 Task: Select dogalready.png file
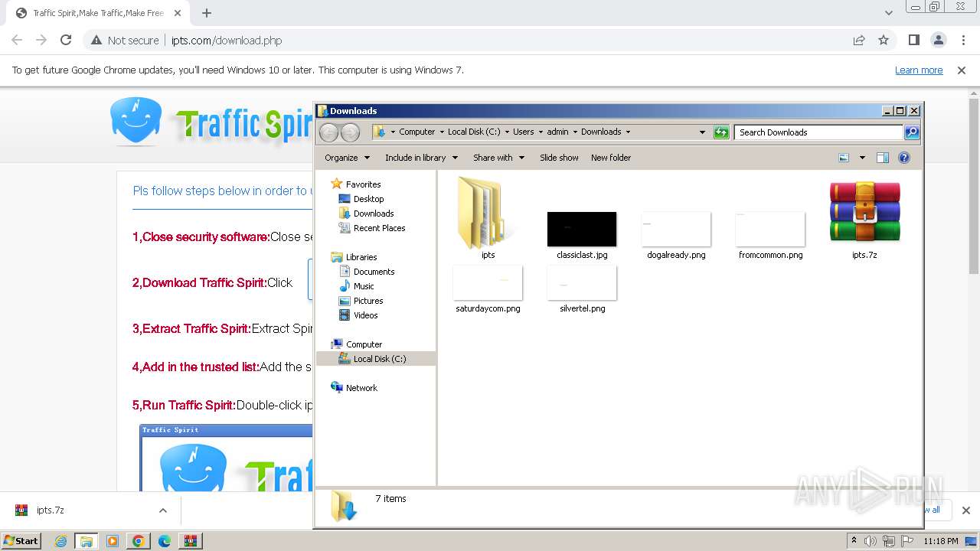pyautogui.click(x=676, y=235)
